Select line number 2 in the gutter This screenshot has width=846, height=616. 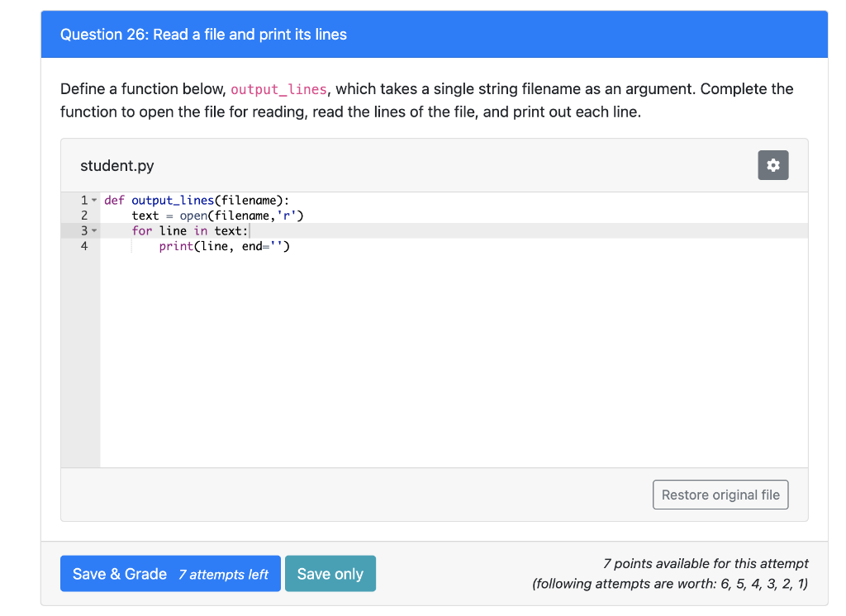point(84,216)
